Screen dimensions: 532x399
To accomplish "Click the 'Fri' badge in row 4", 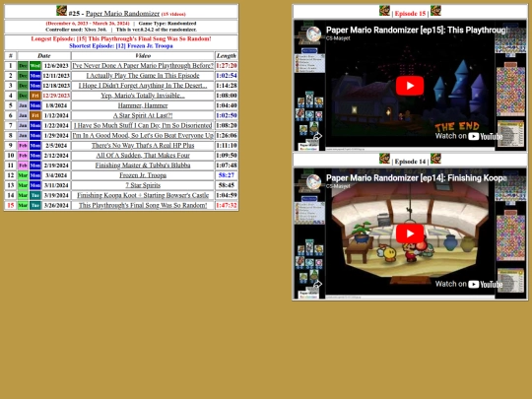I will 34,96.
